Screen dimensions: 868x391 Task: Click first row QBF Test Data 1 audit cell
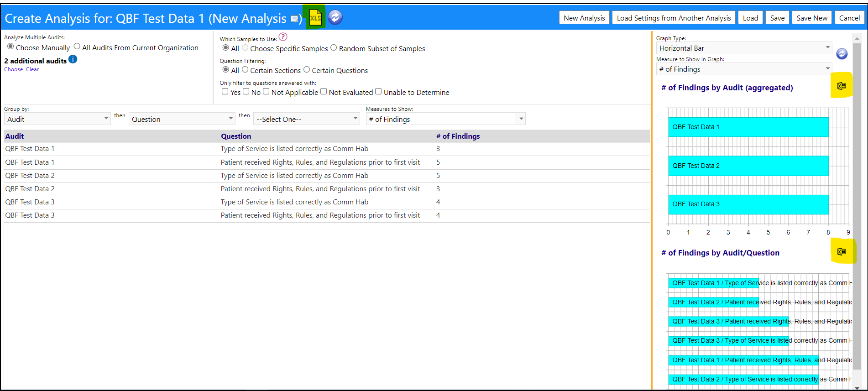pyautogui.click(x=30, y=149)
